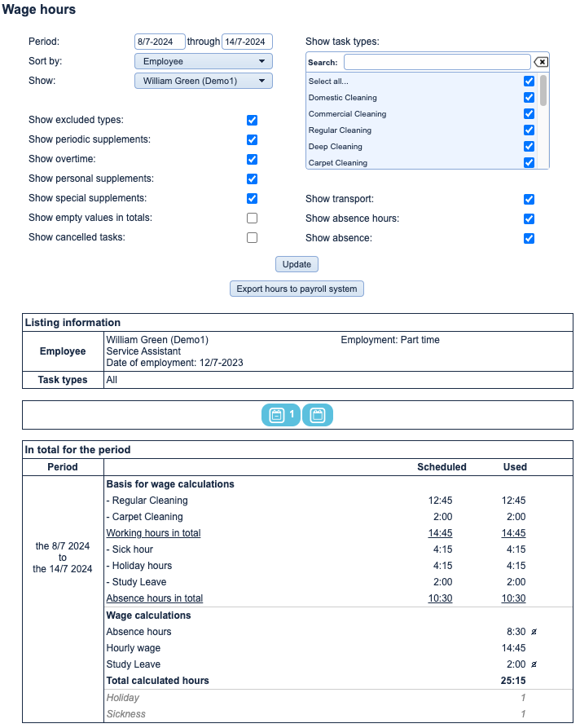This screenshot has height=728, width=580.
Task: Open the Sort by Employee dropdown
Action: point(203,61)
